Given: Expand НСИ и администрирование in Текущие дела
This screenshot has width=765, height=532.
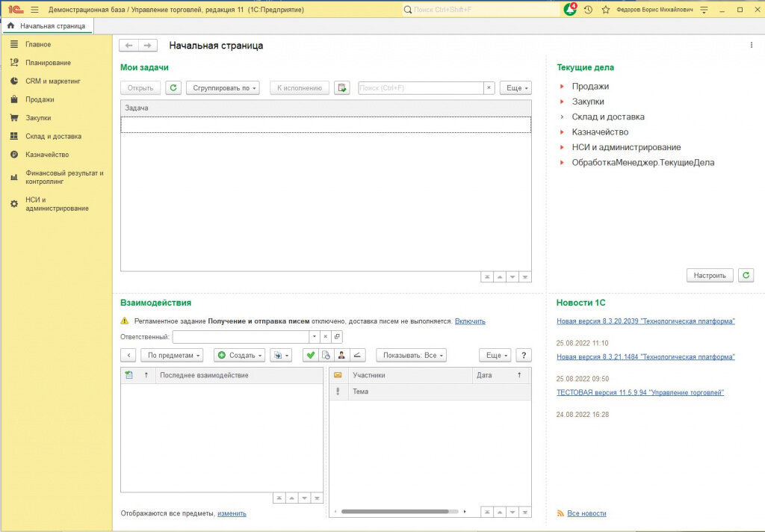Looking at the screenshot, I should tap(562, 147).
